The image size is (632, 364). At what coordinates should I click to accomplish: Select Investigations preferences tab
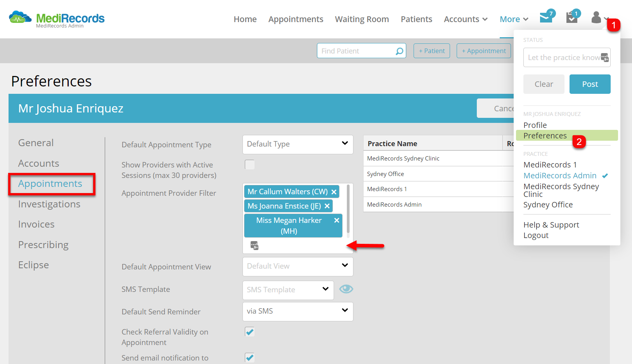tap(49, 204)
